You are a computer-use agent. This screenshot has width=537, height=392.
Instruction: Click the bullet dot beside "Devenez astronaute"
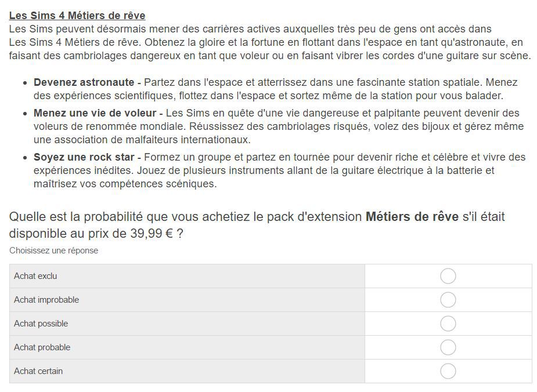click(25, 83)
